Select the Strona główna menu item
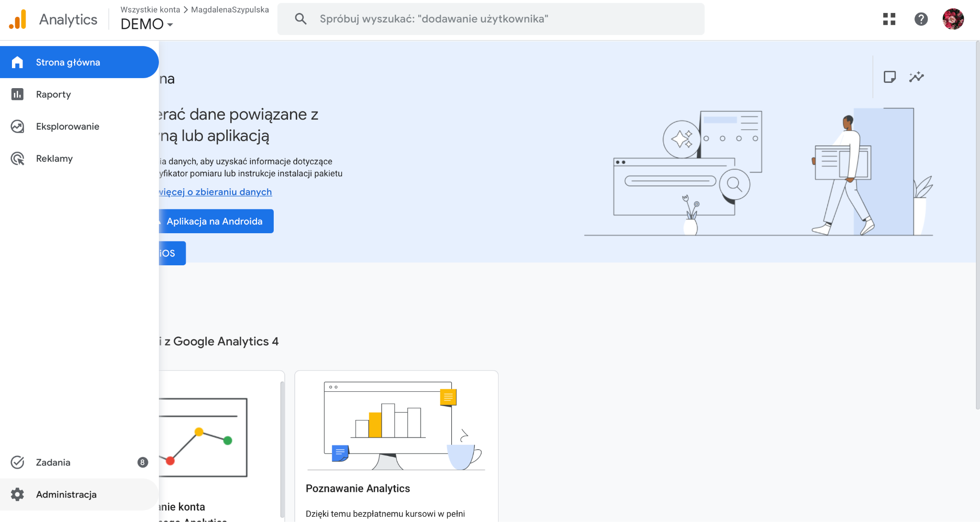 [x=79, y=62]
